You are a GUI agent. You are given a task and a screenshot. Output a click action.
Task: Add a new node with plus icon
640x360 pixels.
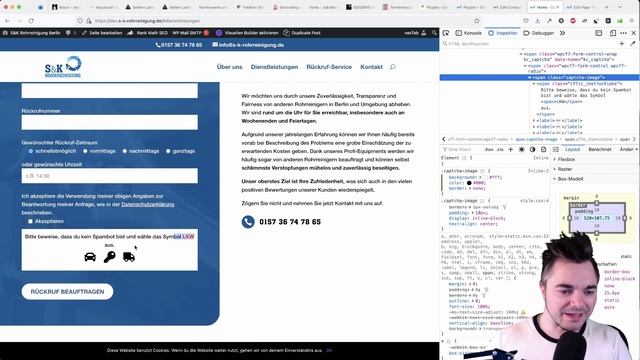622,43
